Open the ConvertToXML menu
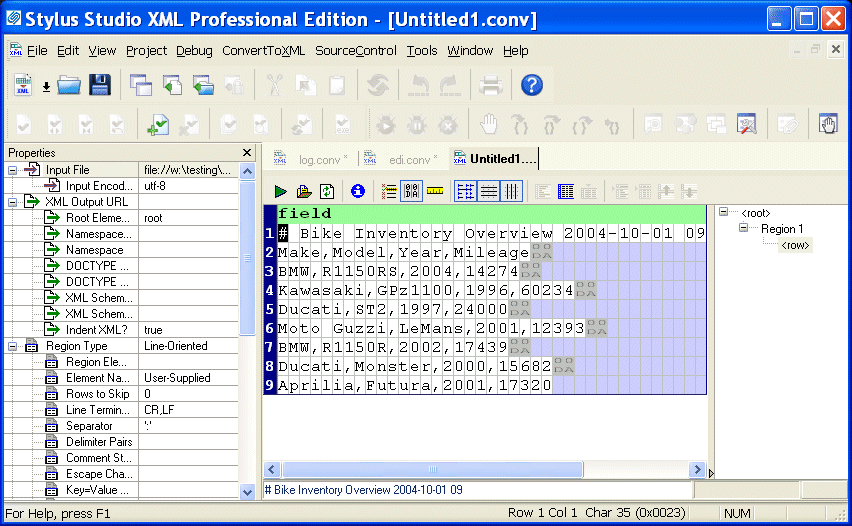Screen dimensions: 852x526 [x=263, y=51]
